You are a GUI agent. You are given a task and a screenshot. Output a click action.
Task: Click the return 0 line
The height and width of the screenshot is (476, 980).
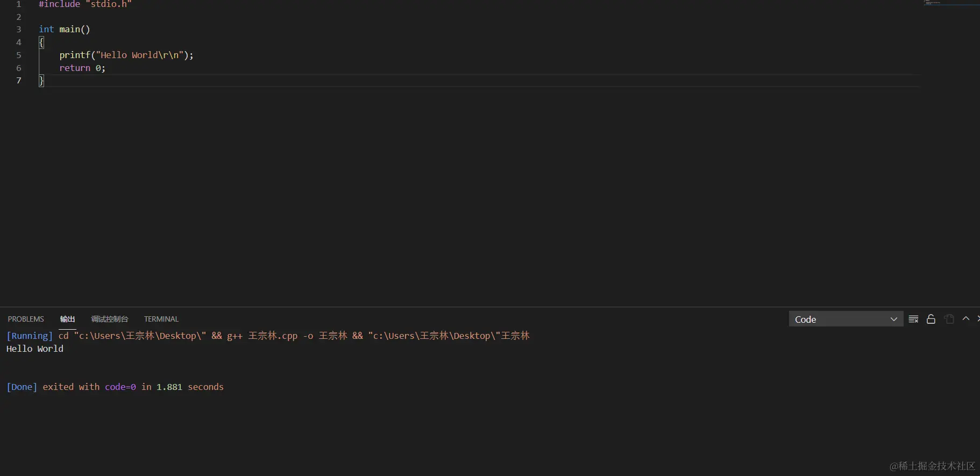(x=82, y=68)
